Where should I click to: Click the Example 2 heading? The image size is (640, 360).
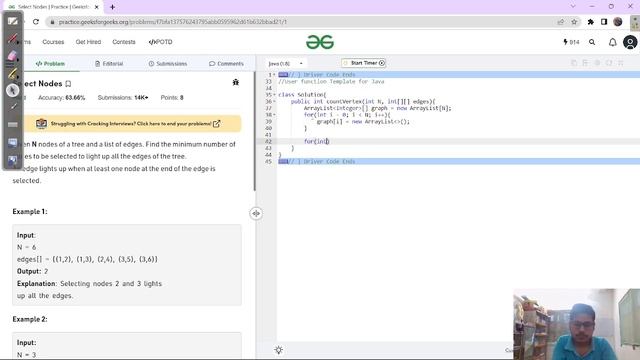[30, 319]
